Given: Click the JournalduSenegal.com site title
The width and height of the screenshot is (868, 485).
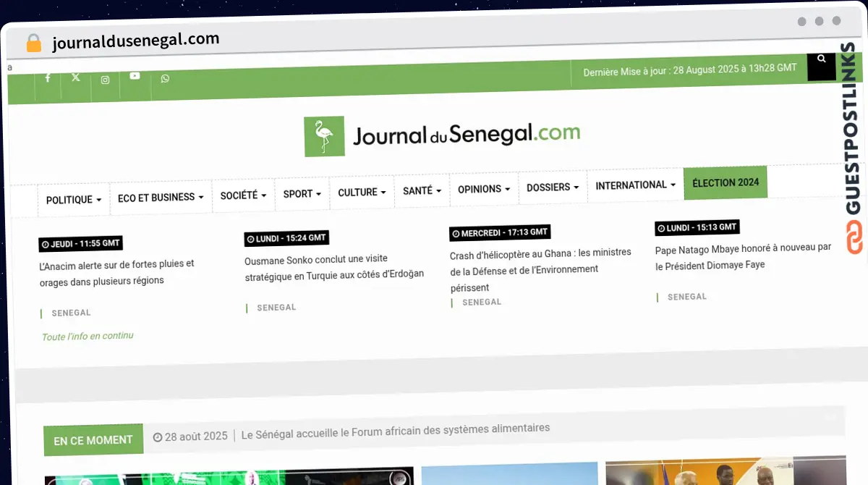Looking at the screenshot, I should coord(467,134).
